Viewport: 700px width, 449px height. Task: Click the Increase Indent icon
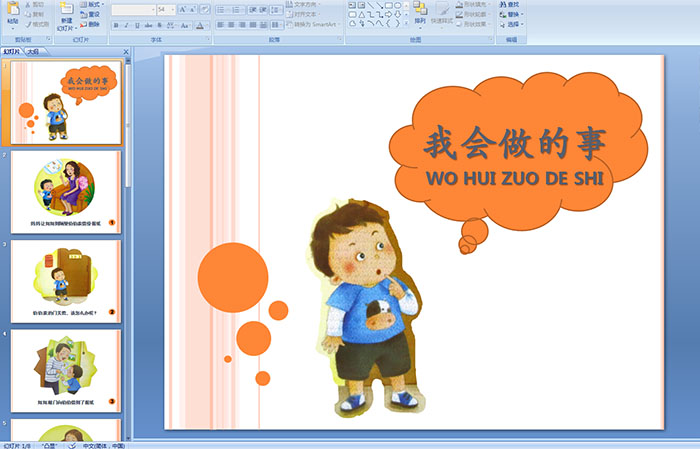pyautogui.click(x=263, y=10)
